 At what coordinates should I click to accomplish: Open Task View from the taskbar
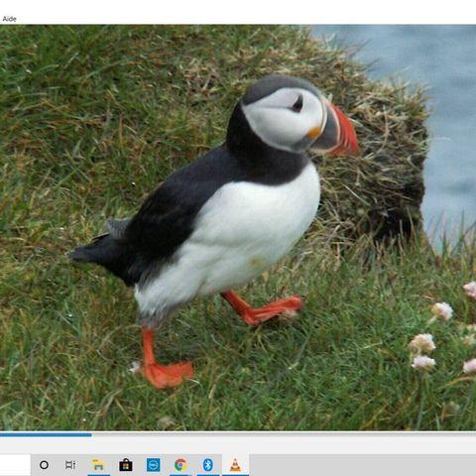tap(70, 465)
